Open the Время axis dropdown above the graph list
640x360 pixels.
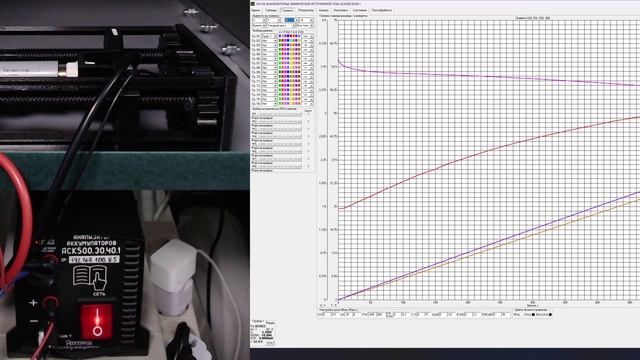click(x=259, y=26)
